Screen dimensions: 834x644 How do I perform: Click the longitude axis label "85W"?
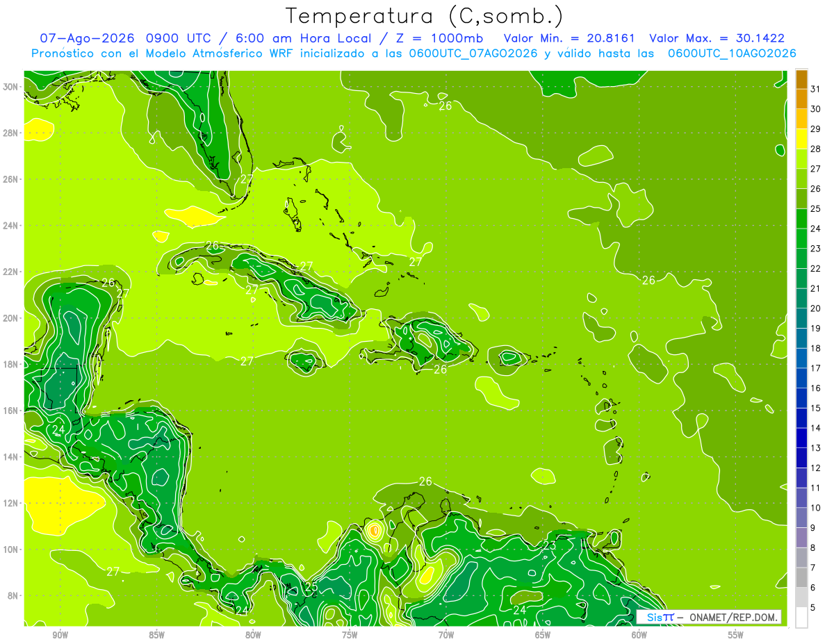156,635
